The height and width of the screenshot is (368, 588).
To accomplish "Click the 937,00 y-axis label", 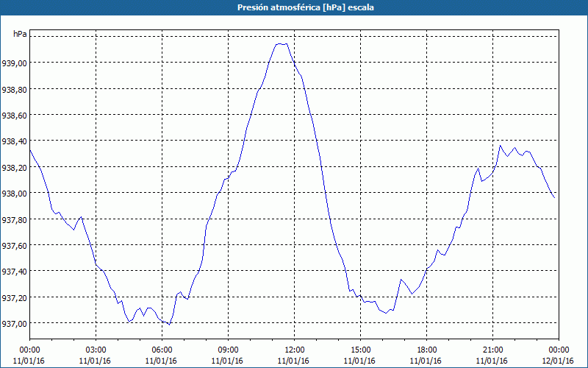I will tap(14, 324).
